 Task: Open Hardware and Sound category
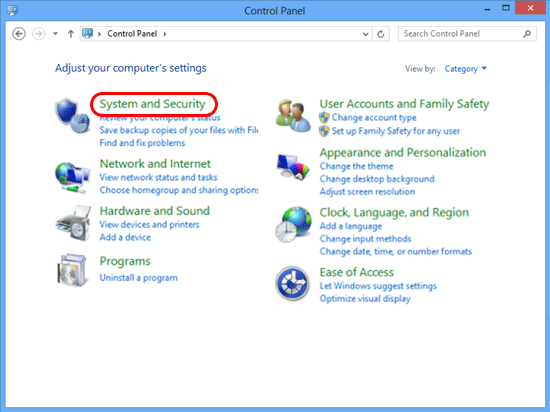click(155, 211)
